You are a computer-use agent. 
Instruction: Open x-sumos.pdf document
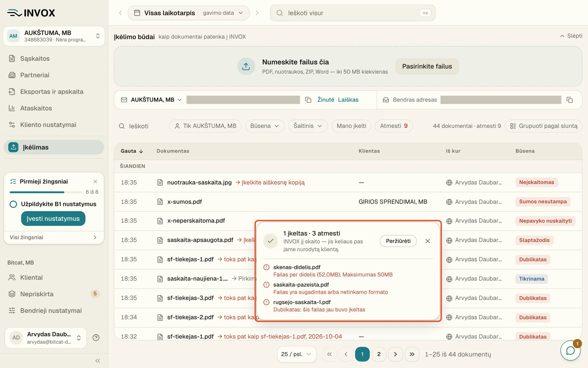tap(184, 202)
